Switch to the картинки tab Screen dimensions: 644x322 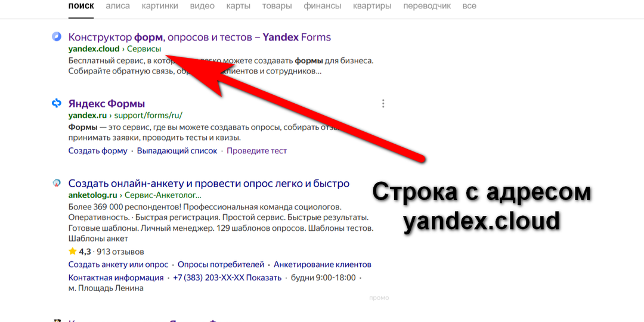(x=160, y=6)
